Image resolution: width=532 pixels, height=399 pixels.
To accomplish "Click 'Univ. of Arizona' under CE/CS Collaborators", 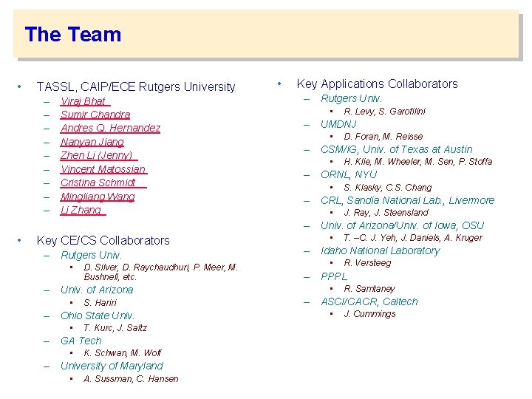I will coord(97,290).
